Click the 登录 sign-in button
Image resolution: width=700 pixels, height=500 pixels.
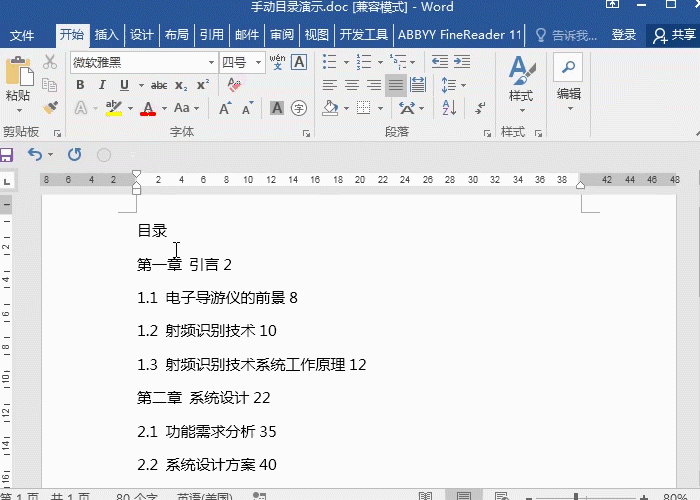coord(624,35)
